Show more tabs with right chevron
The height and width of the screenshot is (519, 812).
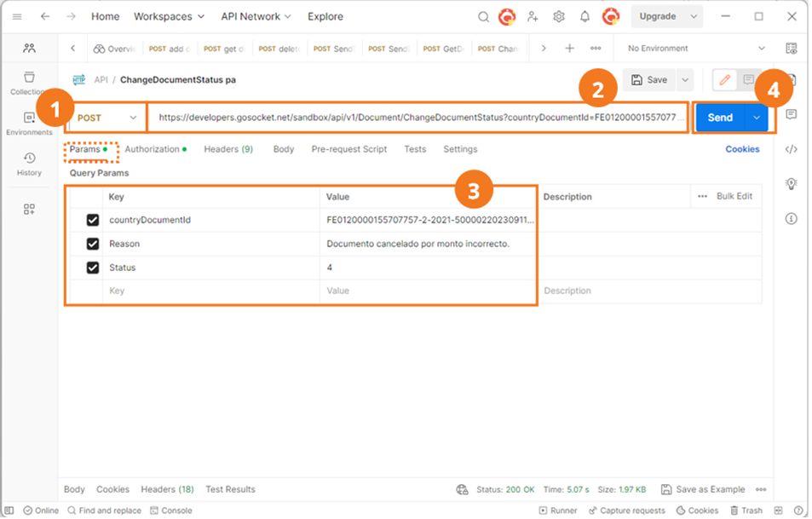[x=544, y=49]
